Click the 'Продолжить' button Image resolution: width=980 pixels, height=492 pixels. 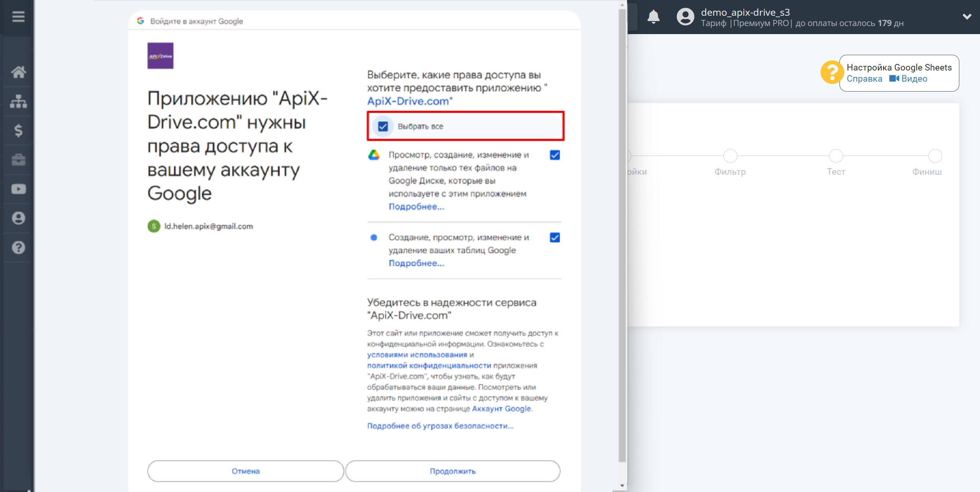click(452, 471)
